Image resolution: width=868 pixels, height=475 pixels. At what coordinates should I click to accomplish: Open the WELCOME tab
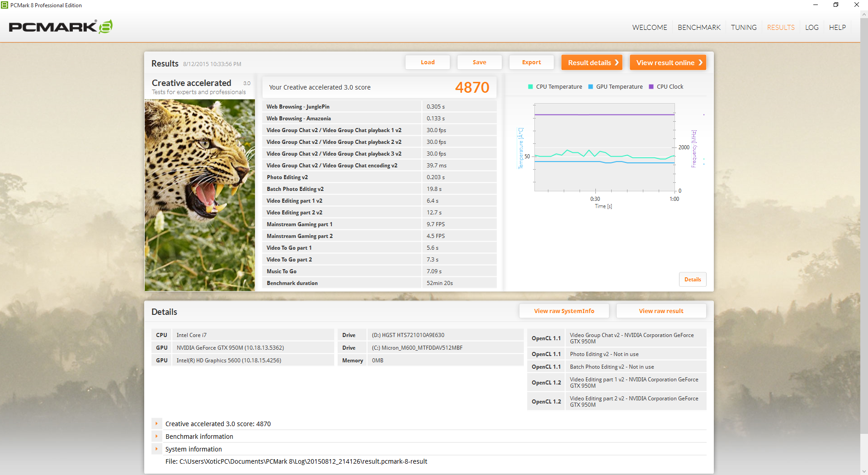(x=649, y=27)
